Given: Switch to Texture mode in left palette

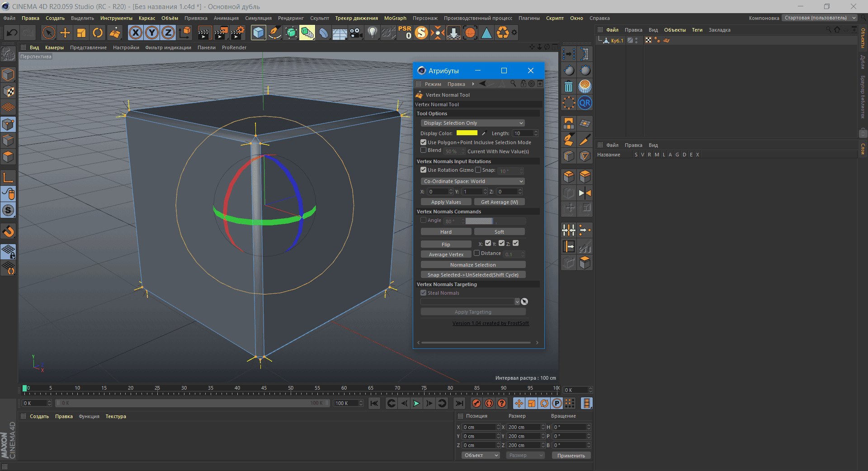Looking at the screenshot, I should [x=8, y=91].
